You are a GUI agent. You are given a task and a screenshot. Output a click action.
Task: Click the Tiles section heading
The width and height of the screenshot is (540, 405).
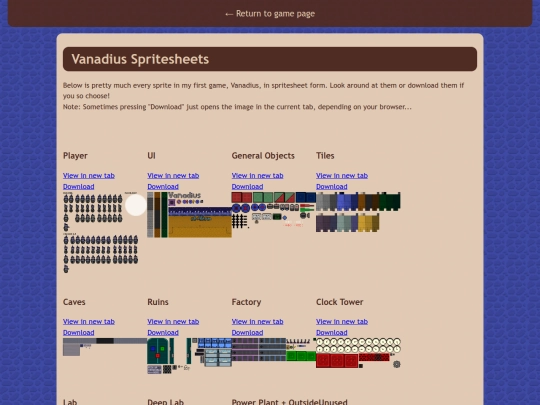point(325,156)
